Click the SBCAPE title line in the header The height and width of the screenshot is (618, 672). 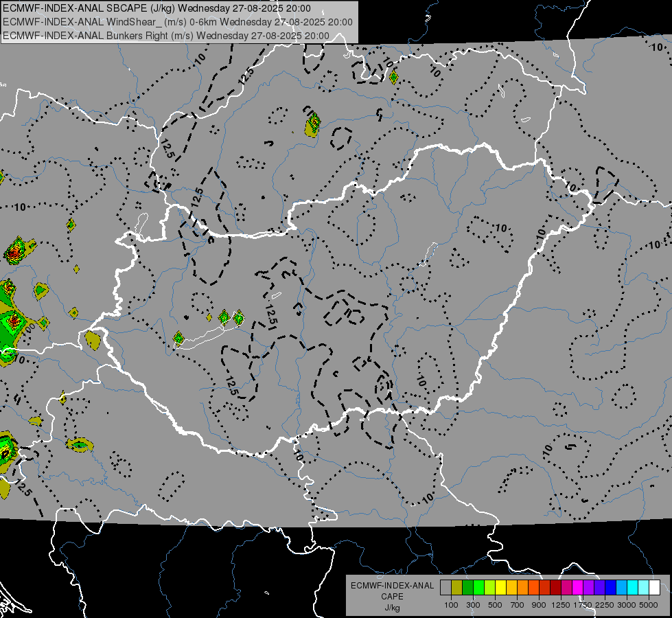[157, 8]
